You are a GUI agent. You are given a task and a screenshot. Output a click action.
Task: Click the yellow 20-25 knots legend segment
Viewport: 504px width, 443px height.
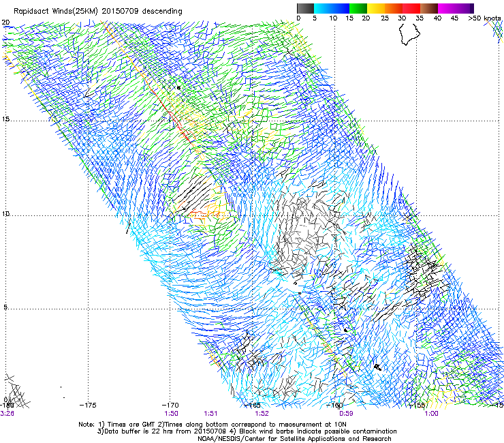[x=376, y=8]
